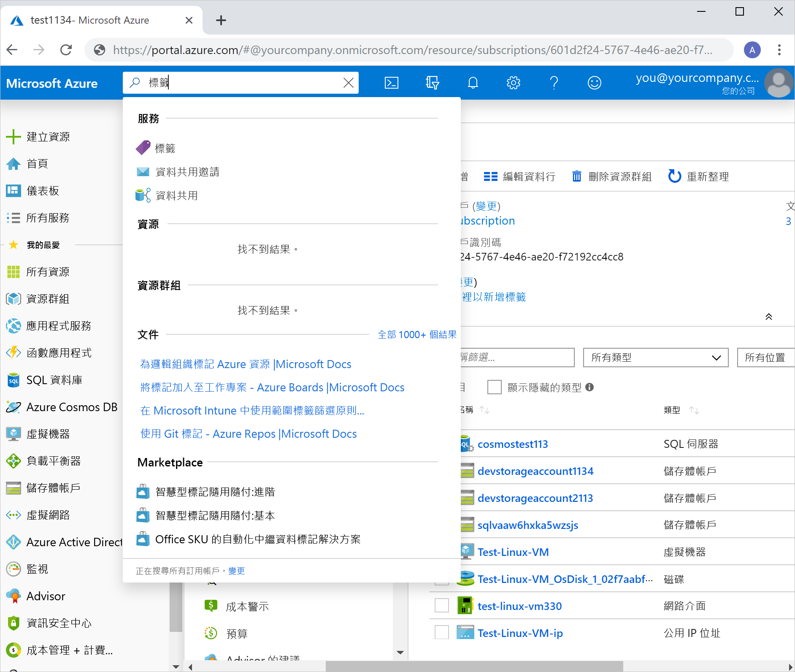View 全部 1000+ 個結果 for documents

417,335
